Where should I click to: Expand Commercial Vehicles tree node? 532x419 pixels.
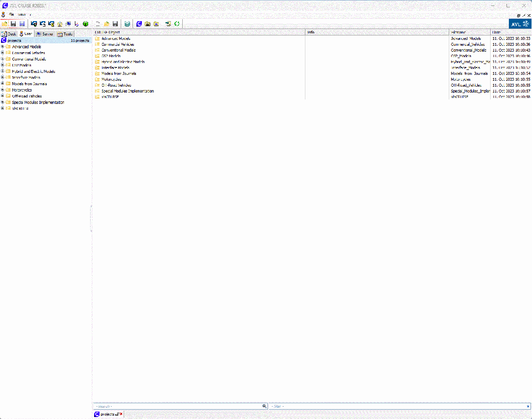(x=3, y=53)
